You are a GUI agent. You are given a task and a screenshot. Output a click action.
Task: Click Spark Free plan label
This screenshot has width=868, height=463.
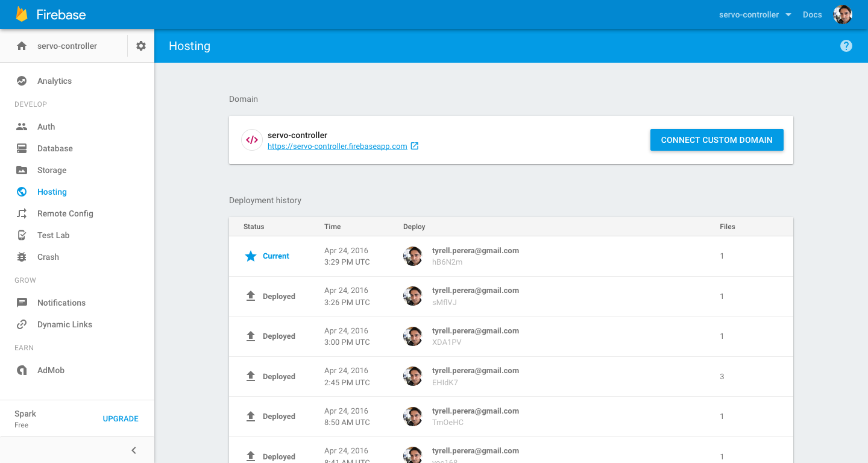point(25,419)
